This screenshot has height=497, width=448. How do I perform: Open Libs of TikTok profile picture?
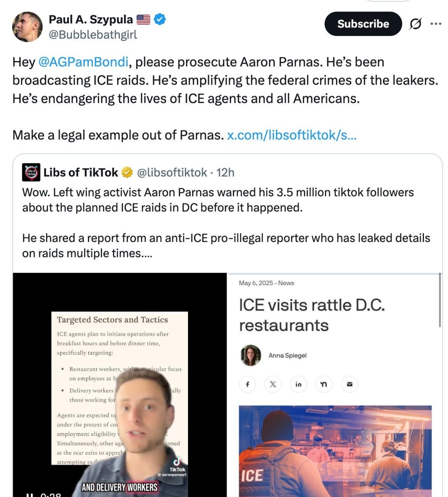(31, 172)
